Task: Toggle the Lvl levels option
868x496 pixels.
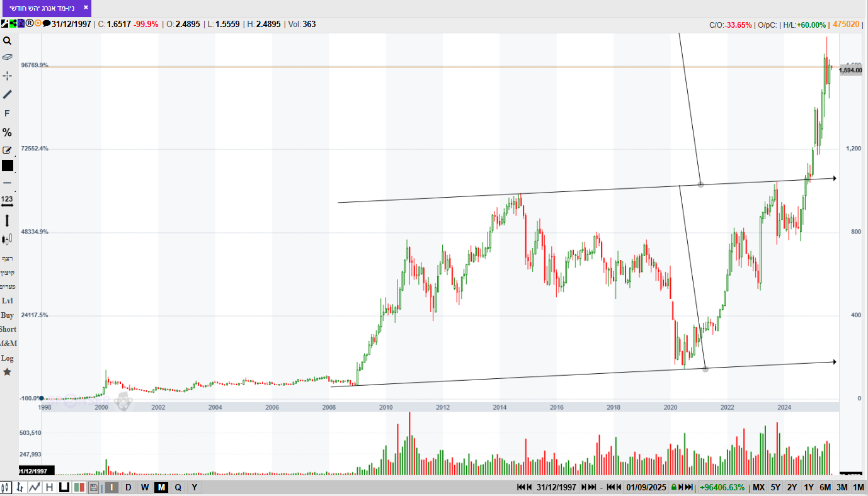Action: tap(8, 300)
